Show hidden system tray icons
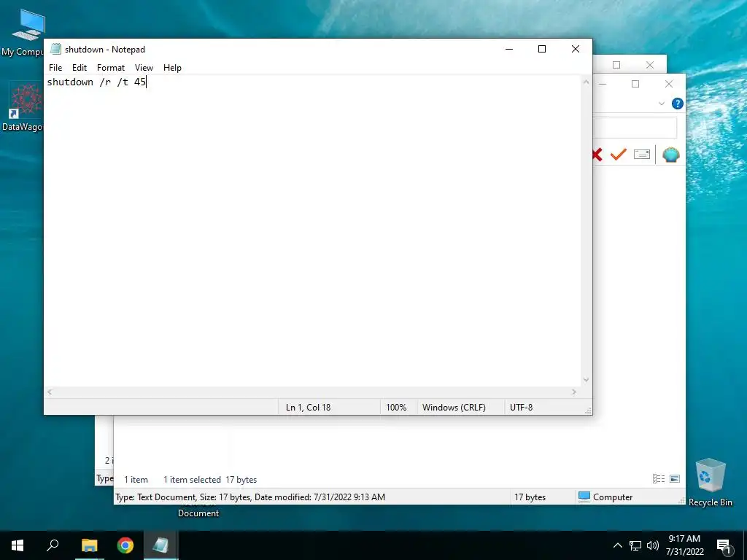The image size is (747, 560). (x=617, y=545)
